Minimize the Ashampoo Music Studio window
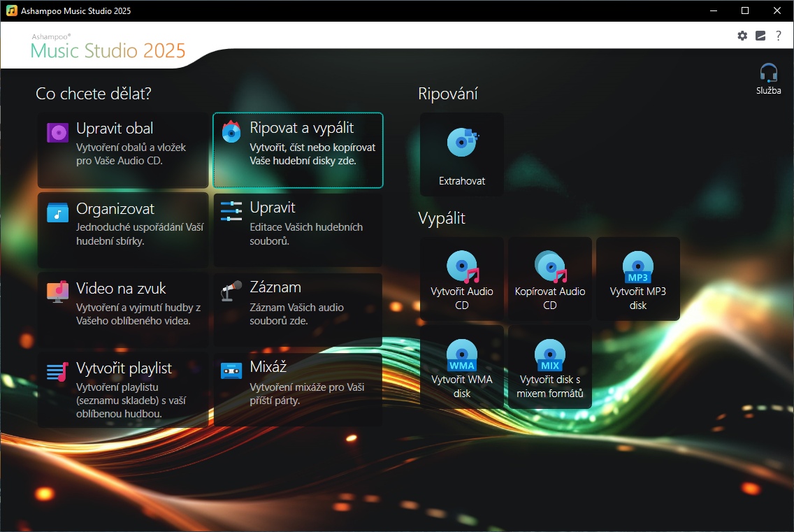This screenshot has height=532, width=794. pos(714,10)
